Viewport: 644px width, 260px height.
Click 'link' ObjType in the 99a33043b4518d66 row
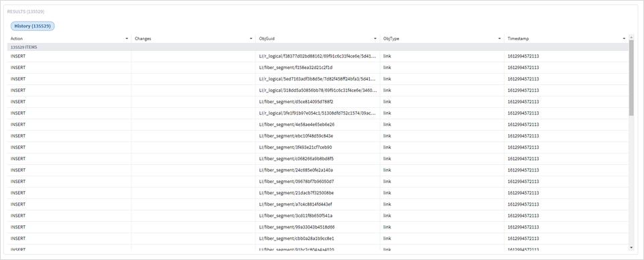coord(387,227)
